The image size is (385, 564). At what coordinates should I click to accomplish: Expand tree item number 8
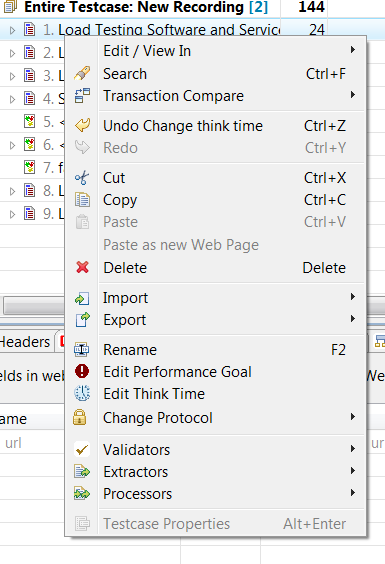(12, 191)
